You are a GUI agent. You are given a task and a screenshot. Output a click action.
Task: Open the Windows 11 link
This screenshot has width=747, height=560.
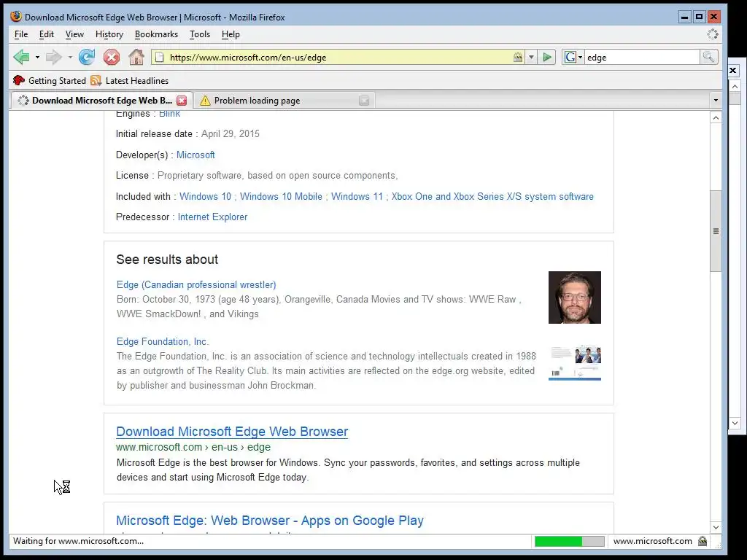click(x=357, y=196)
